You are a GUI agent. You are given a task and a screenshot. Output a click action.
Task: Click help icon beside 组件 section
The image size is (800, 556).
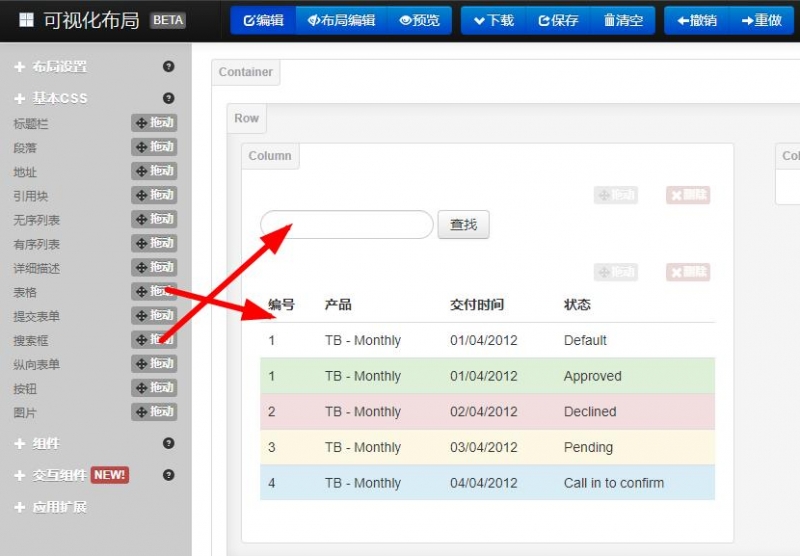click(x=169, y=443)
